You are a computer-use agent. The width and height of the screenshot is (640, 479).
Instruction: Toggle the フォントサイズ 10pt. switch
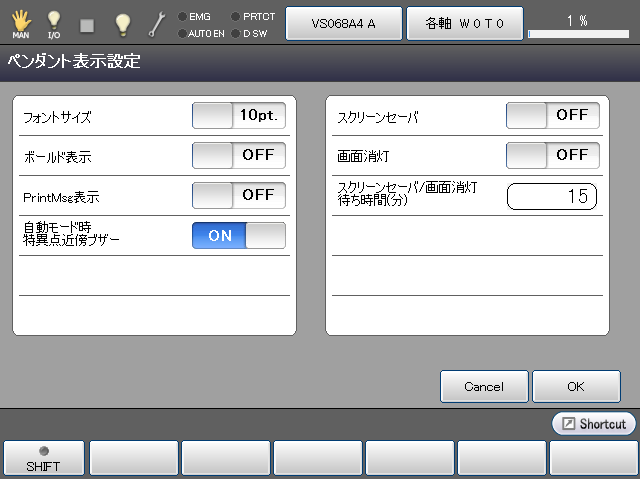click(239, 116)
